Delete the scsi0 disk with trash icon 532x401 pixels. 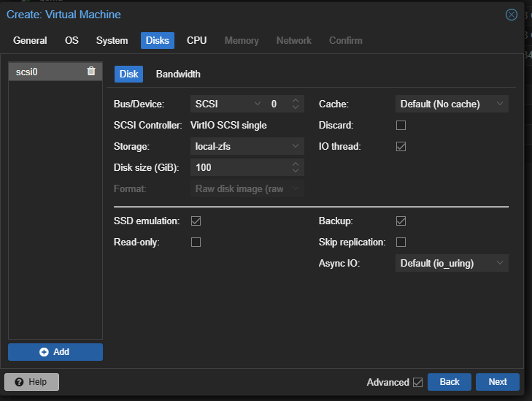click(90, 71)
